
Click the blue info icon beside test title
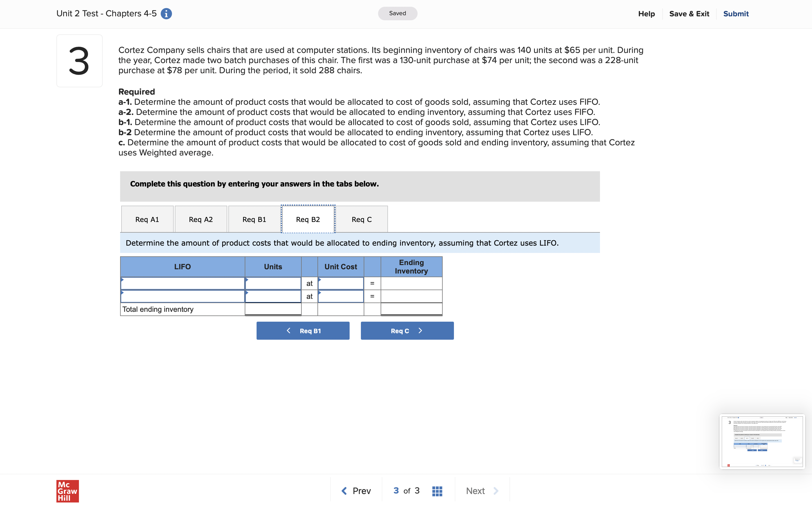[x=166, y=14]
